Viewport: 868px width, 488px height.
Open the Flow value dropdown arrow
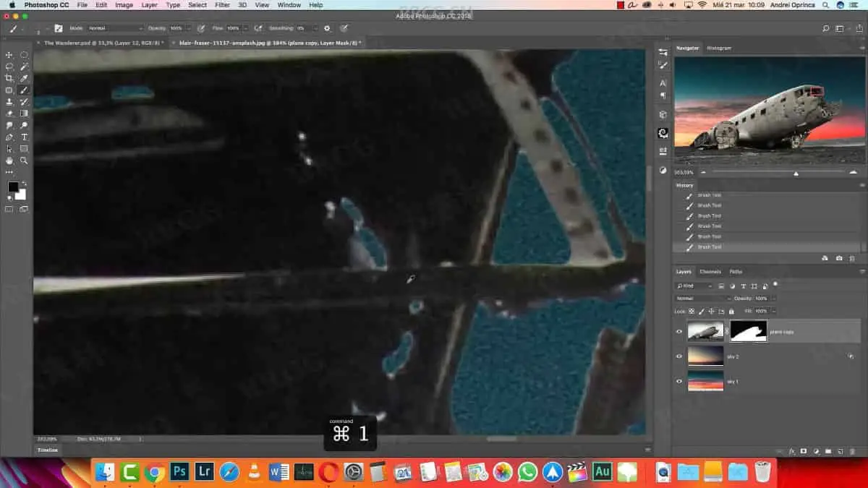[x=245, y=28]
